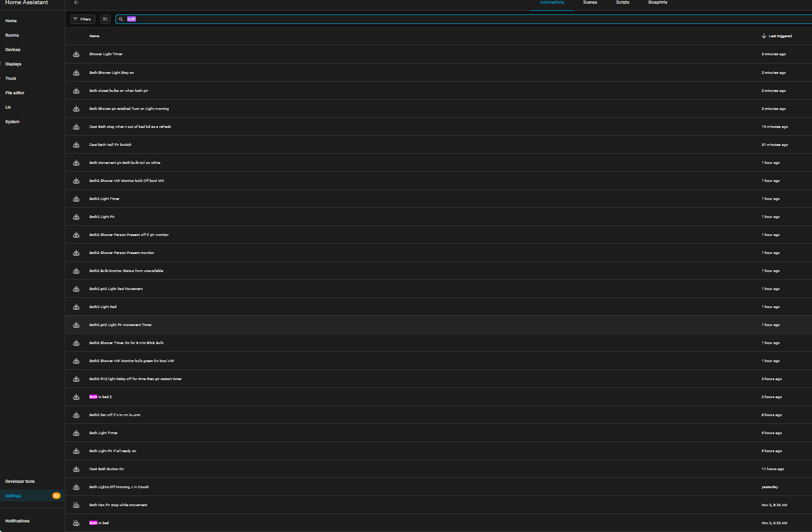This screenshot has width=812, height=532.
Task: Sort by Last triggered column arrow
Action: pyautogui.click(x=764, y=36)
